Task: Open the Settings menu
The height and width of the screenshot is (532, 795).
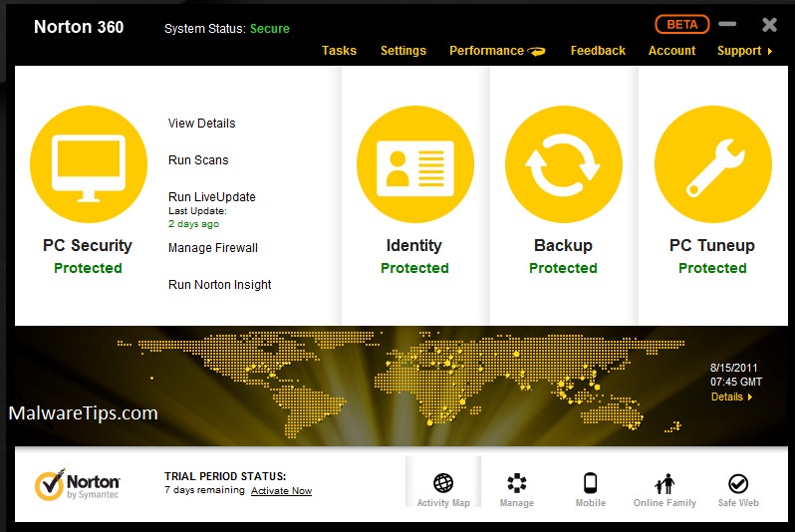Action: click(402, 51)
